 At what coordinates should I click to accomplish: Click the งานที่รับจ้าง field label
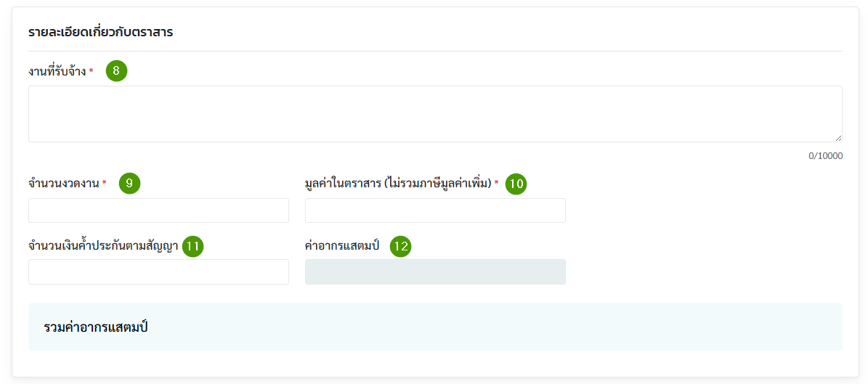(x=57, y=71)
